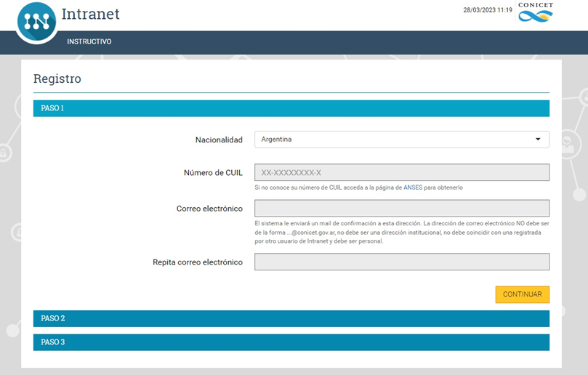Viewport: 588px width, 375px height.
Task: Click the dropdown arrow for Nacionalidad
Action: pyautogui.click(x=538, y=140)
